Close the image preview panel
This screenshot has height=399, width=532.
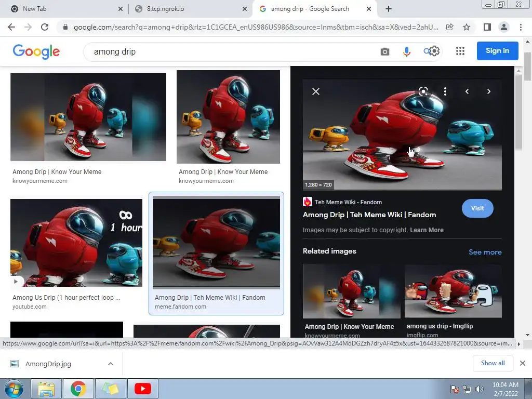pos(316,91)
